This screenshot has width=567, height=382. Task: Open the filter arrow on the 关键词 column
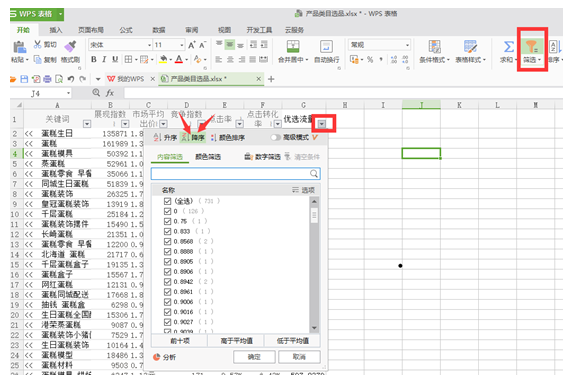pyautogui.click(x=87, y=124)
